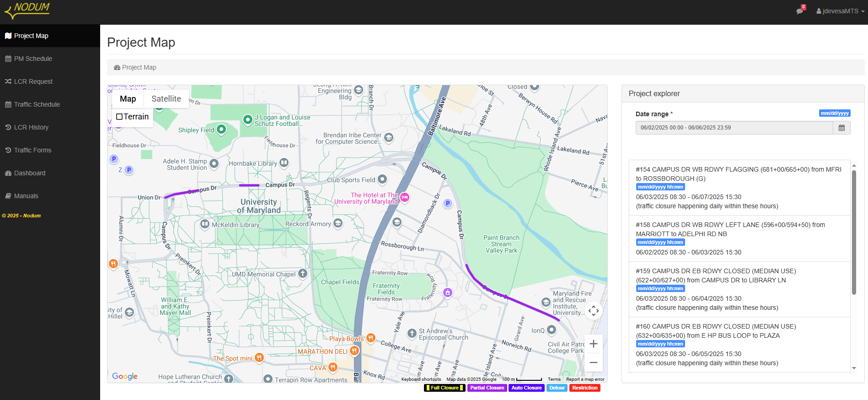Viewport: 868px width, 400px height.
Task: Open Dashboard in the sidebar
Action: click(x=50, y=173)
